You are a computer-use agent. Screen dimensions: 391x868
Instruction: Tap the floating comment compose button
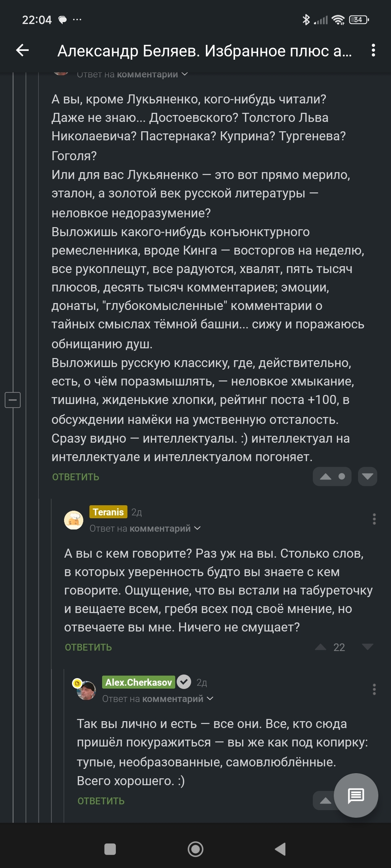tap(356, 795)
